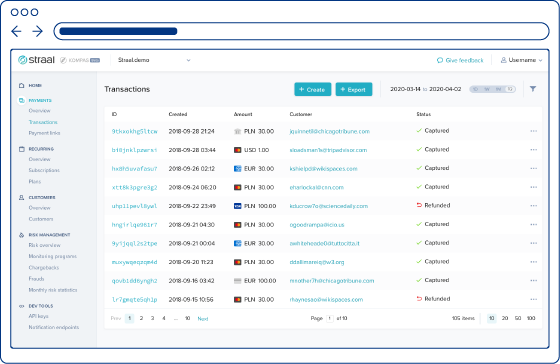Click the browser back arrow
The height and width of the screenshot is (364, 560).
pos(16,31)
